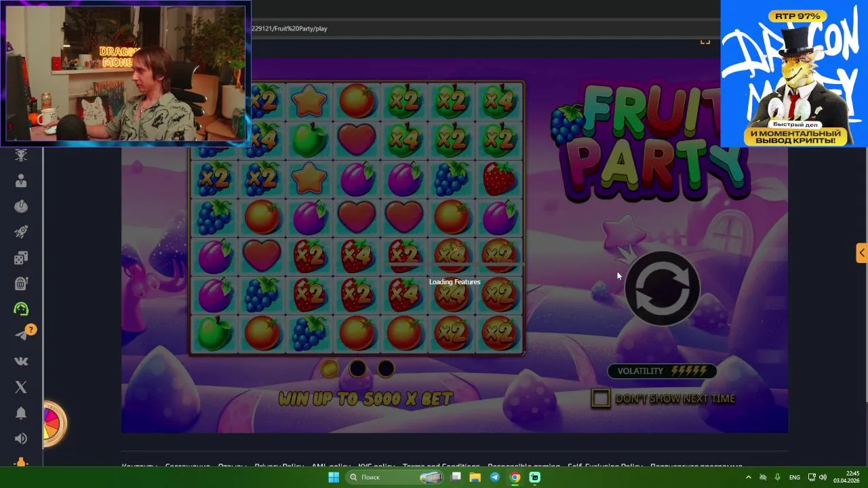The width and height of the screenshot is (868, 488).
Task: Open the rocket crash games icon
Action: coord(21,232)
